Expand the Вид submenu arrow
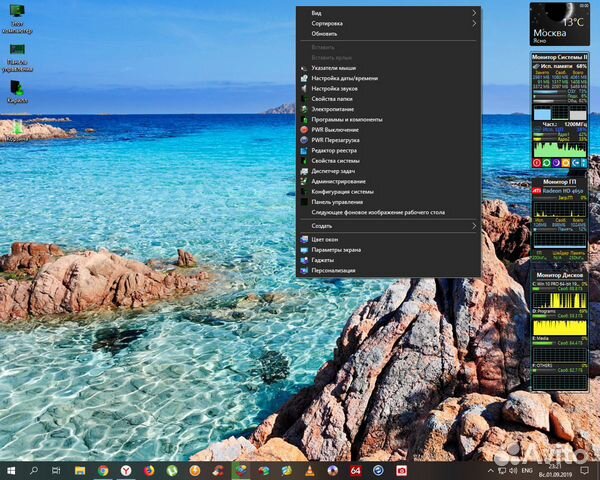The image size is (600, 480). pyautogui.click(x=474, y=13)
